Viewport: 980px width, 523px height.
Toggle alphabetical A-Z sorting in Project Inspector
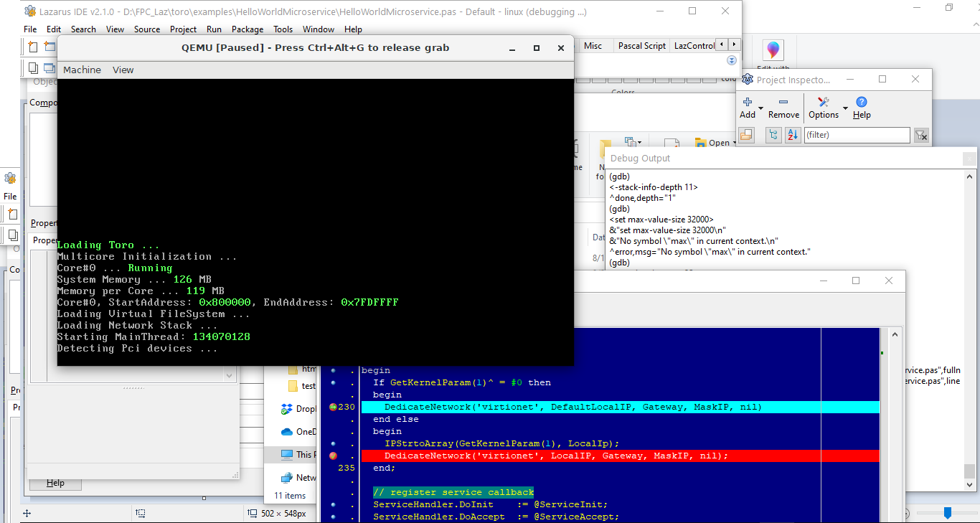pyautogui.click(x=792, y=135)
